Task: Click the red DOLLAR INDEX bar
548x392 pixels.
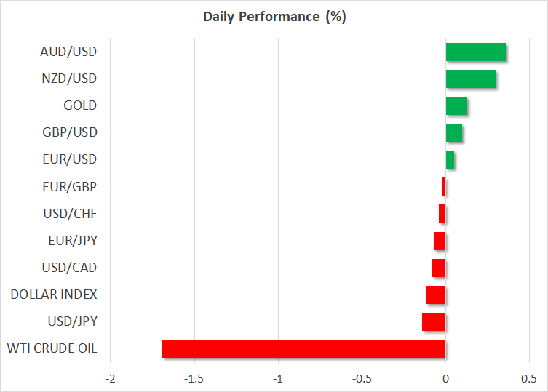Action: coord(435,295)
